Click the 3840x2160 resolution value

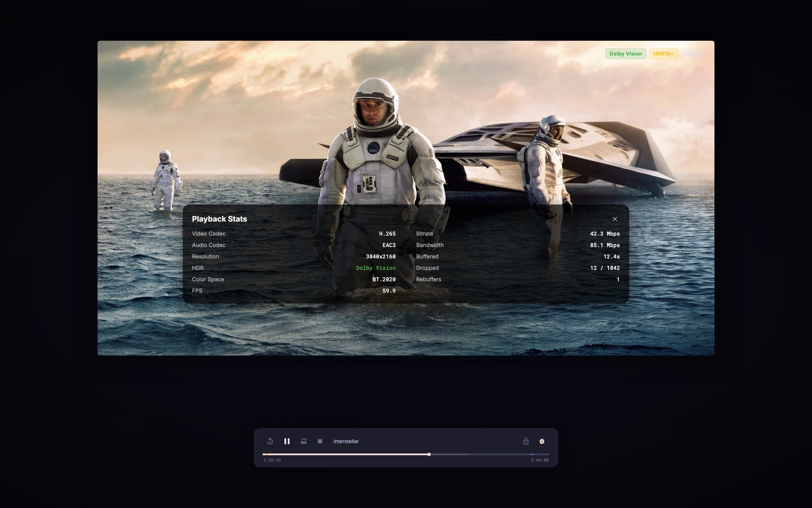click(x=380, y=257)
